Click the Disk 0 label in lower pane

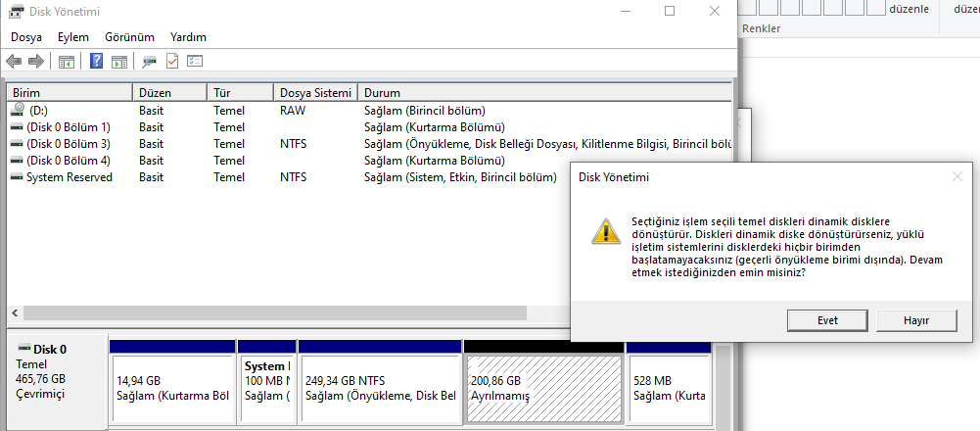(x=49, y=350)
